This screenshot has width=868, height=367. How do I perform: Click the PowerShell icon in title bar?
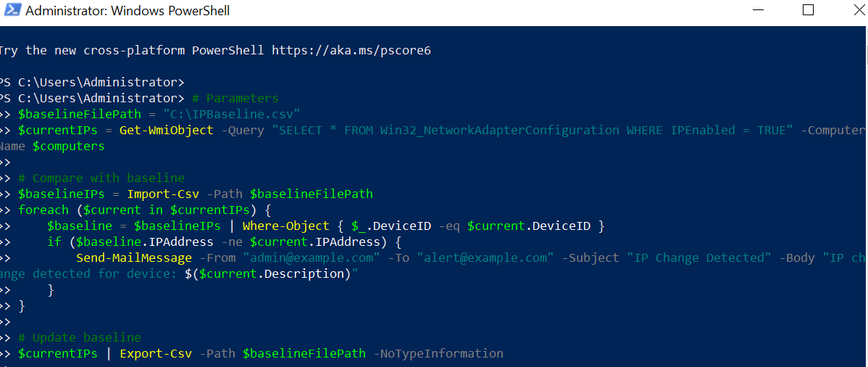(11, 11)
